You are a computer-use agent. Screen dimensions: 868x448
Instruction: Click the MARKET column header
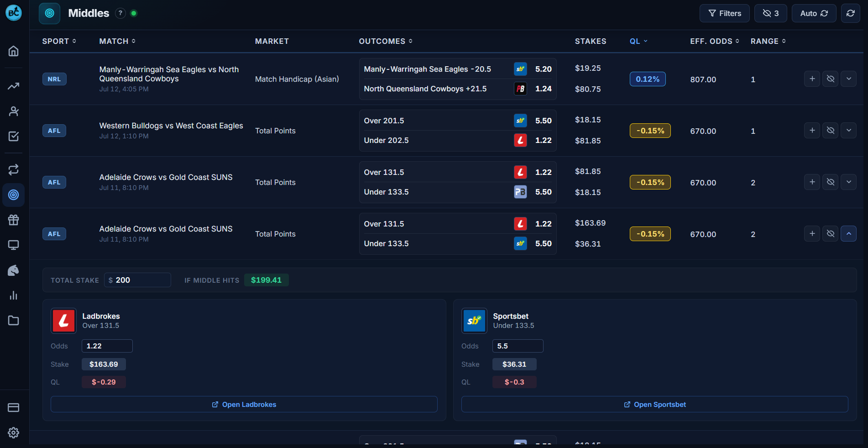click(x=272, y=41)
